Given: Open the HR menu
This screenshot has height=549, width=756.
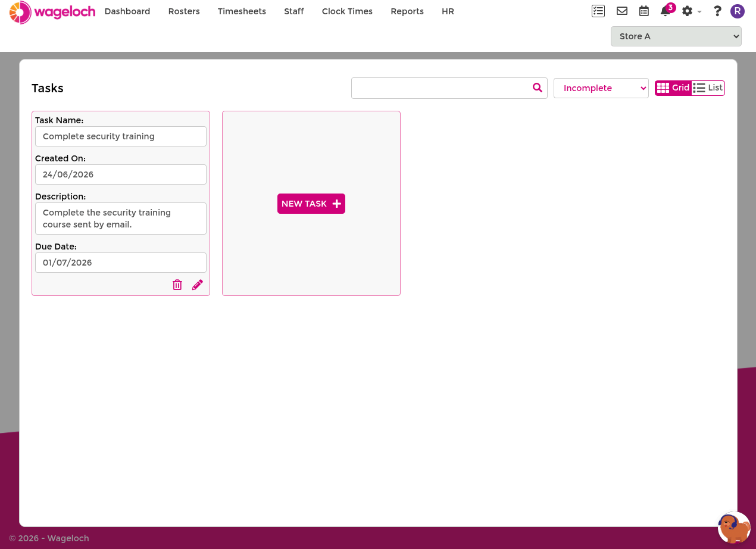Looking at the screenshot, I should 448,11.
